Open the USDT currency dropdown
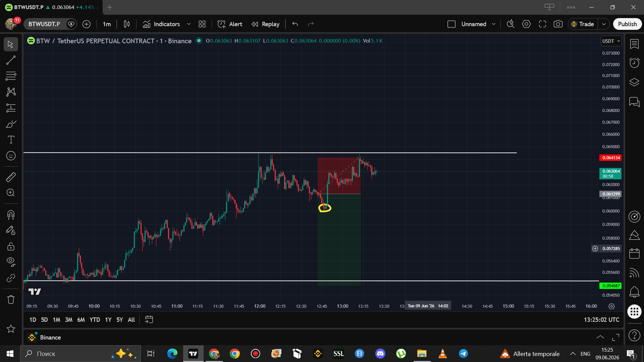 point(611,41)
